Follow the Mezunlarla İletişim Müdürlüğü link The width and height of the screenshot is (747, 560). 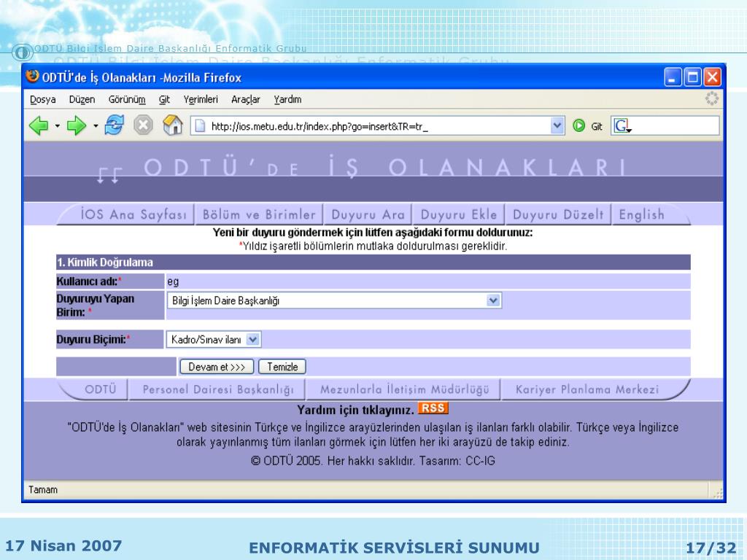pos(404,389)
